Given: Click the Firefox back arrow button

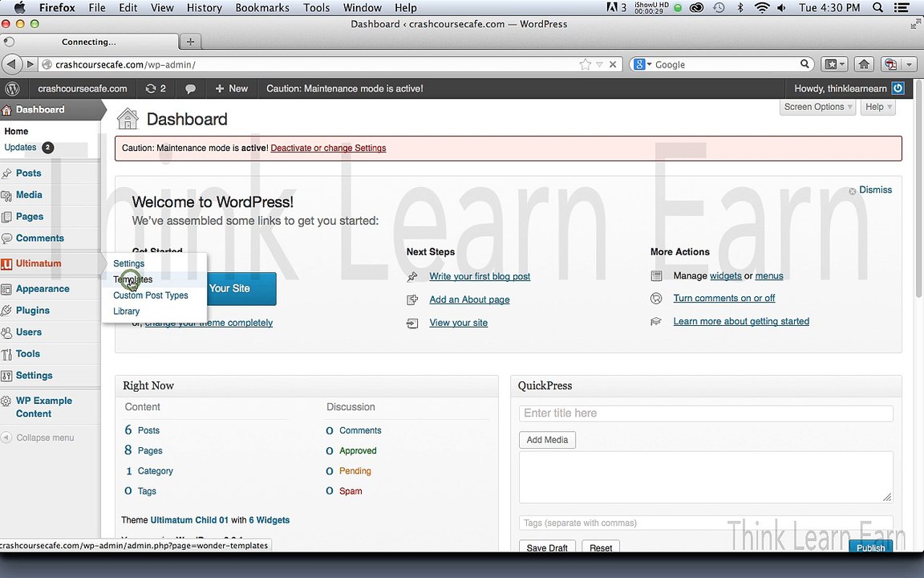Looking at the screenshot, I should pos(11,64).
